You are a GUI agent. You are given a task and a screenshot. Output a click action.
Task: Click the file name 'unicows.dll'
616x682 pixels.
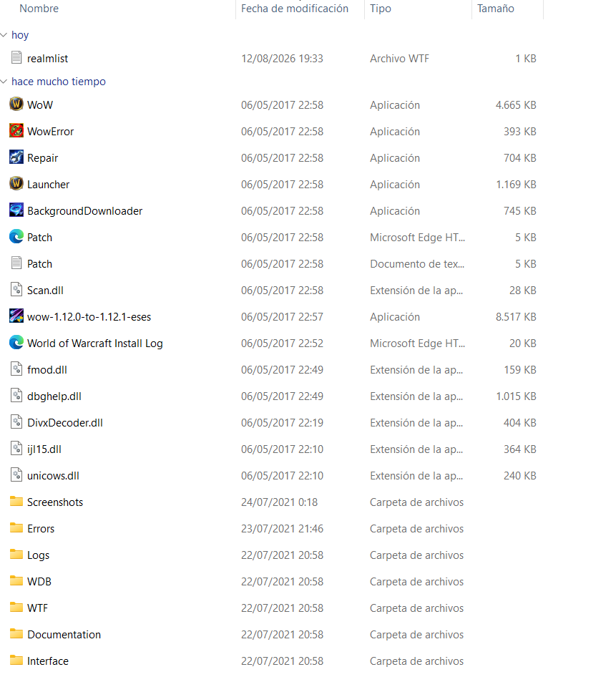pyautogui.click(x=53, y=476)
